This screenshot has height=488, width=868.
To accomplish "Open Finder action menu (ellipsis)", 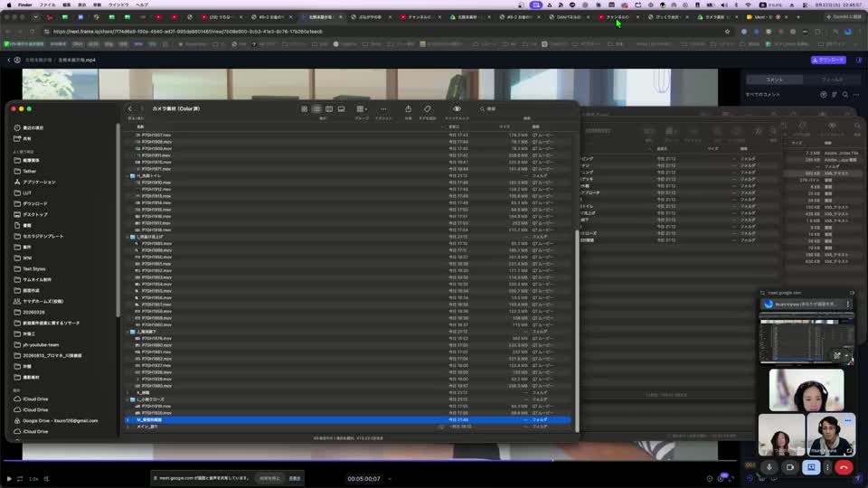I will click(383, 109).
